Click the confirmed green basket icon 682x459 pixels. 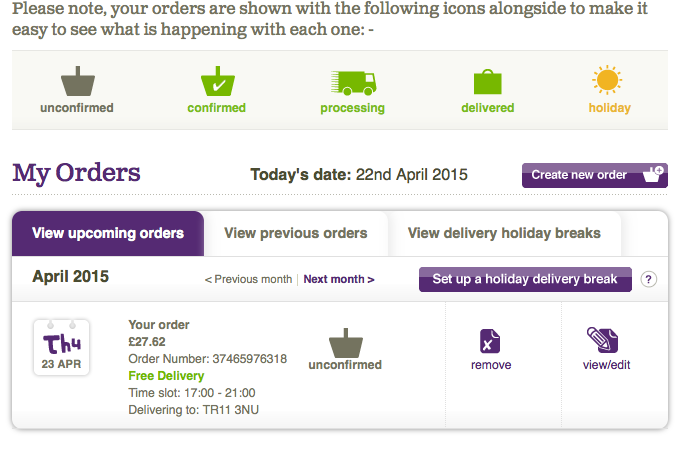tap(216, 82)
